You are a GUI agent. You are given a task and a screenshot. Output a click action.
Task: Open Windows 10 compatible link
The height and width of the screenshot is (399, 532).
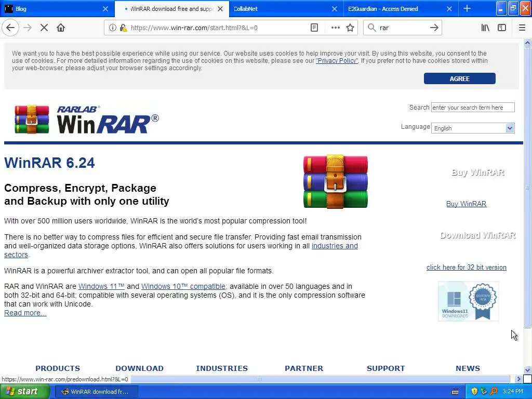tap(183, 286)
